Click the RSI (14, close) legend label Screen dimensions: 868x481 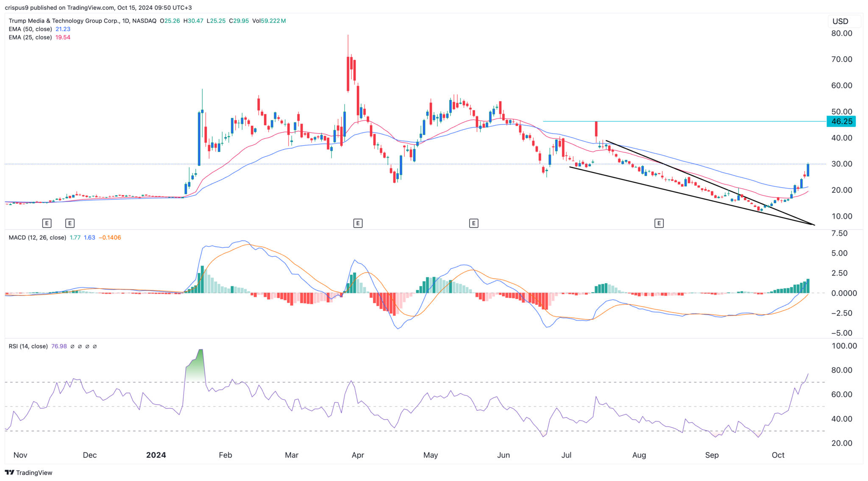(x=28, y=346)
